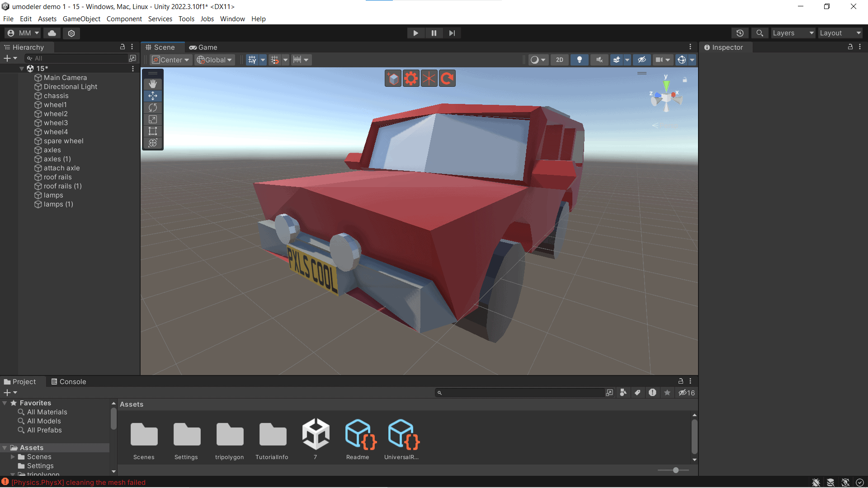Switch to the Console tab
Image resolution: width=868 pixels, height=488 pixels.
pyautogui.click(x=69, y=382)
